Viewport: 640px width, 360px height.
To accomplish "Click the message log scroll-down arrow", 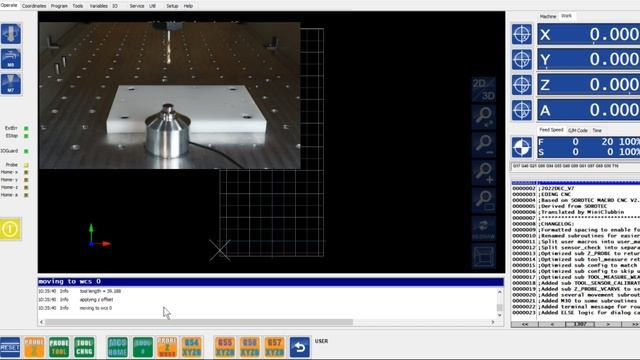I will (x=500, y=315).
